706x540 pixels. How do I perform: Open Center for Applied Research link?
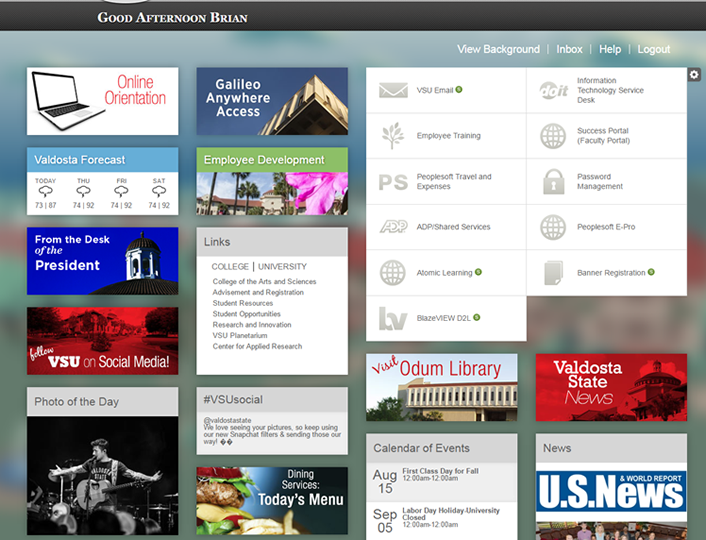(x=257, y=346)
